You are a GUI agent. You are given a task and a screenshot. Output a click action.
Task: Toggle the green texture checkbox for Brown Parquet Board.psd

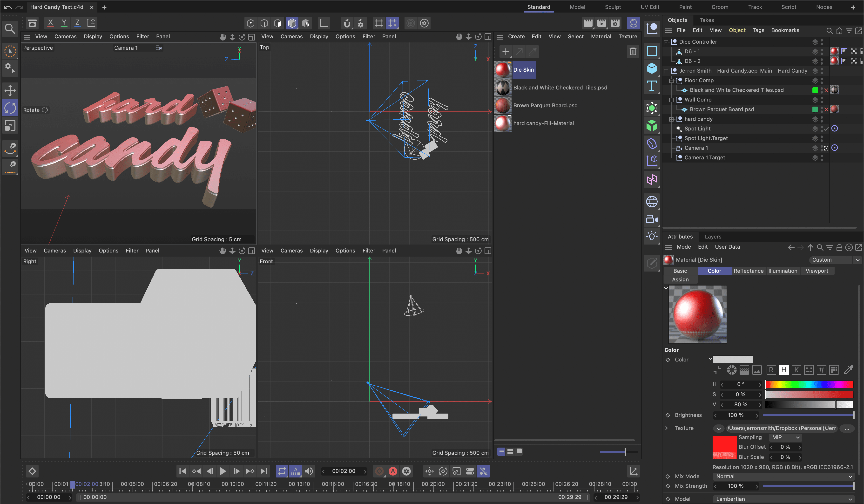pyautogui.click(x=815, y=109)
